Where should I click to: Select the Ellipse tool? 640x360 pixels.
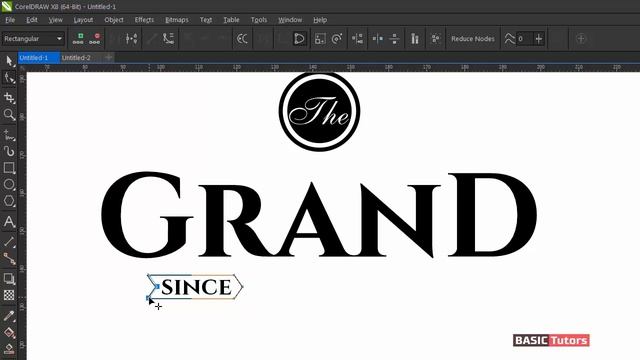point(9,184)
